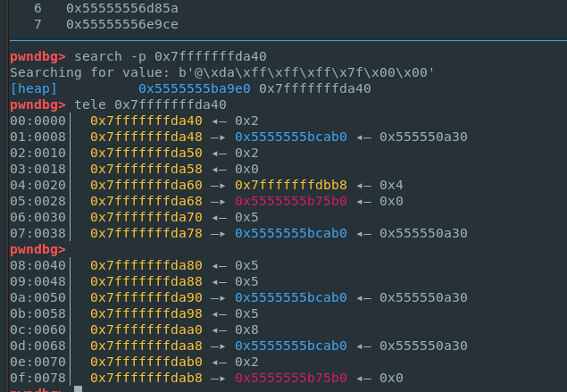
Task: Click blue address on the 0d:0068 row
Action: [291, 346]
